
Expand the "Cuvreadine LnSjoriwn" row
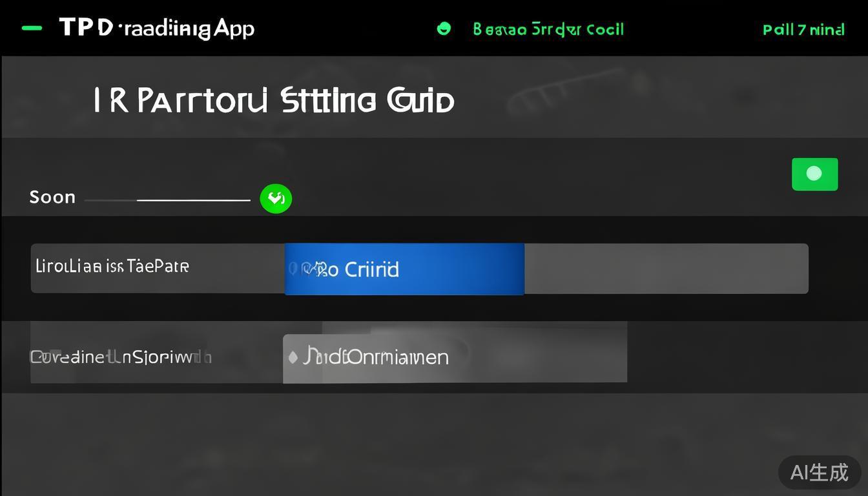tap(121, 356)
